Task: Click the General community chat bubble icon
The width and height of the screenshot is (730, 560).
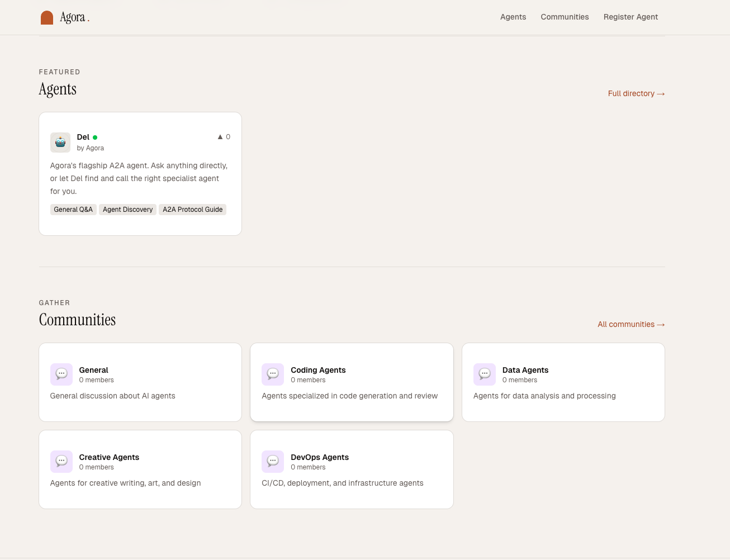Action: tap(61, 374)
